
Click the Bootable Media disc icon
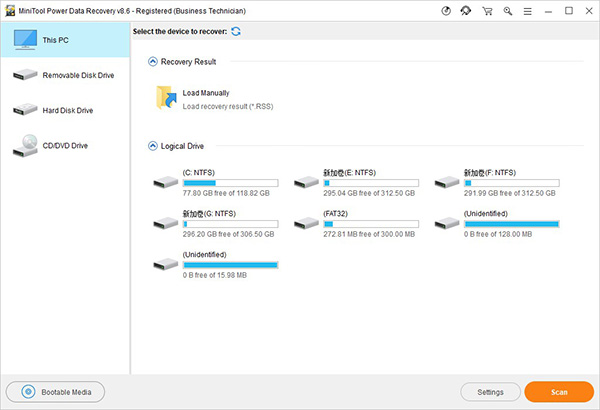point(28,392)
